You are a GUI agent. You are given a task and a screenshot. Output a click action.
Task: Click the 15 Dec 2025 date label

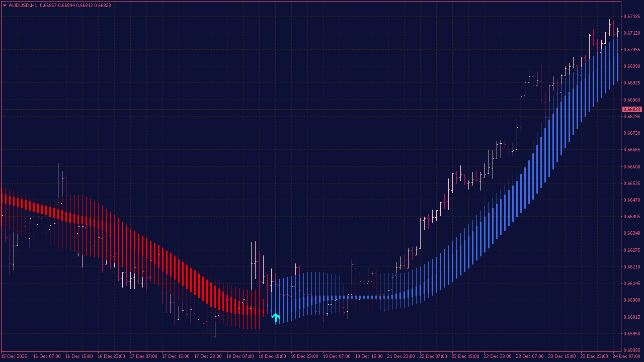(x=14, y=356)
